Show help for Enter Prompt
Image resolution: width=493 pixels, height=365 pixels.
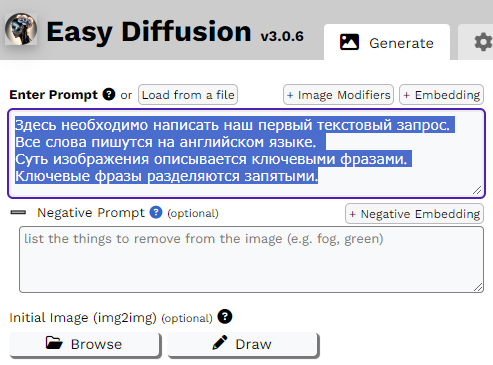(109, 94)
